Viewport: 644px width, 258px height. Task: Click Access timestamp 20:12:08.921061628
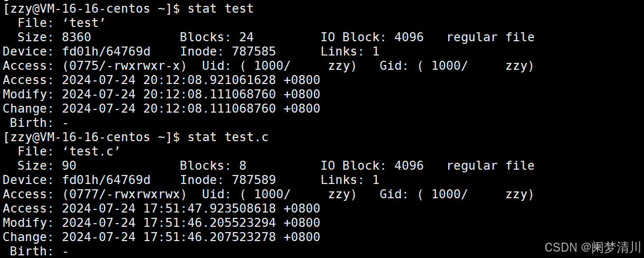[x=209, y=80]
